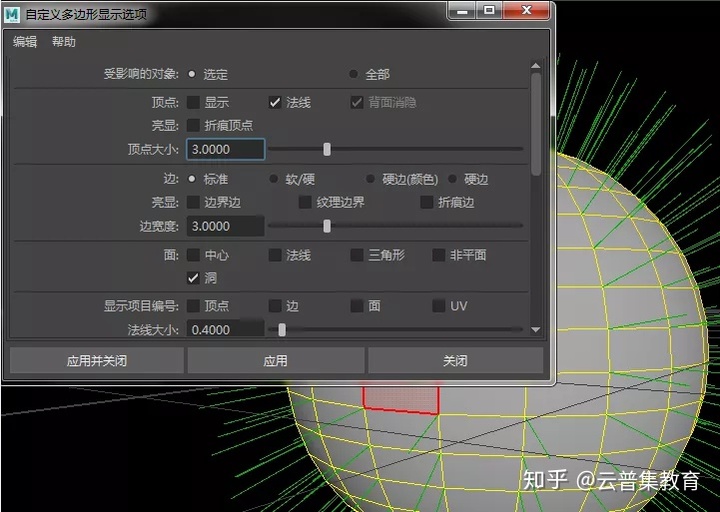
Task: Click 应用并关闭 button
Action: [97, 360]
